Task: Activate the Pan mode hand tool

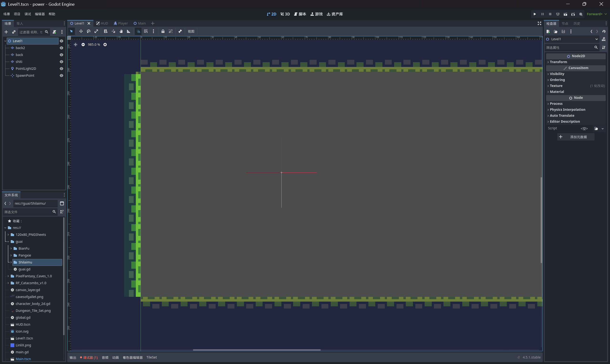Action: (121, 31)
